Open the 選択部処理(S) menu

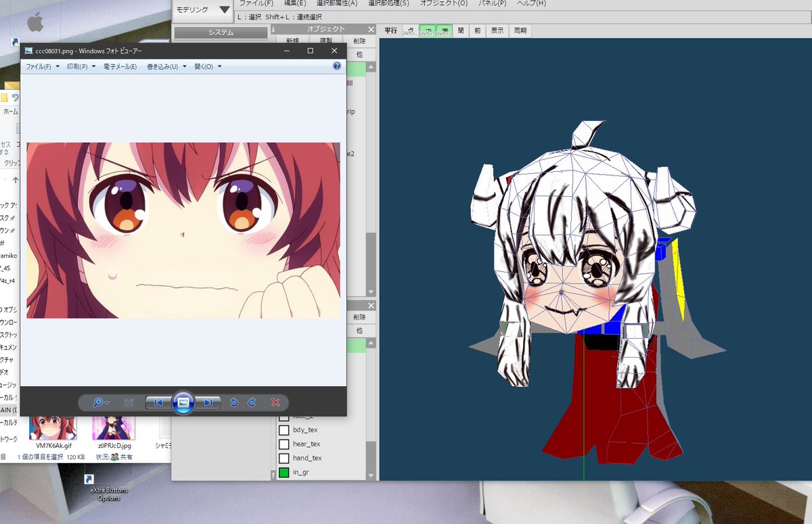tap(388, 3)
